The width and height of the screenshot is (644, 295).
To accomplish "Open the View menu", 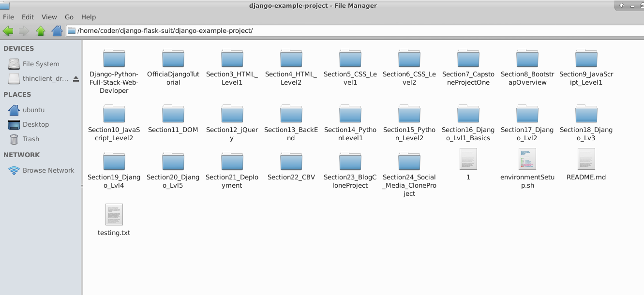I will pos(49,17).
